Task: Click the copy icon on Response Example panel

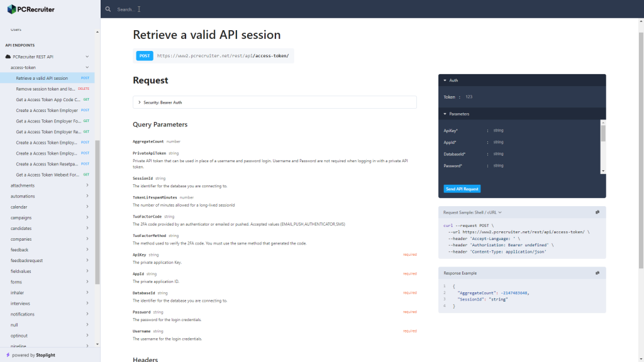Action: [597, 273]
